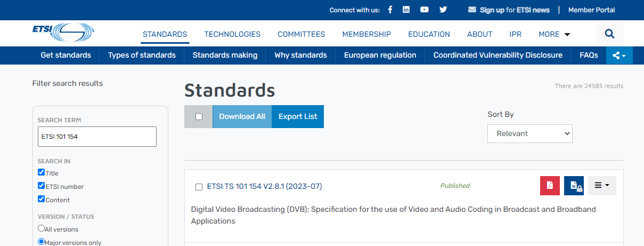Uncheck the ETSI number checkbox

[x=41, y=186]
